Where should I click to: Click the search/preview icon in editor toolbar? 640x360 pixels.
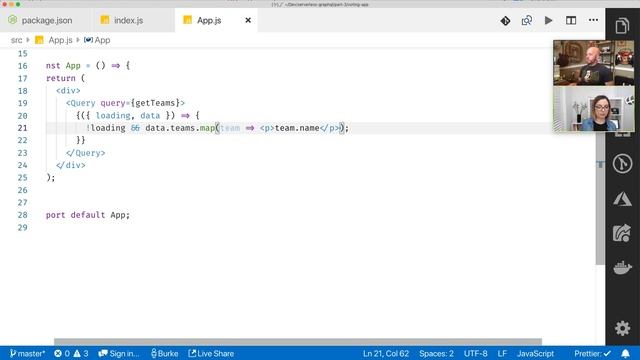pos(527,20)
